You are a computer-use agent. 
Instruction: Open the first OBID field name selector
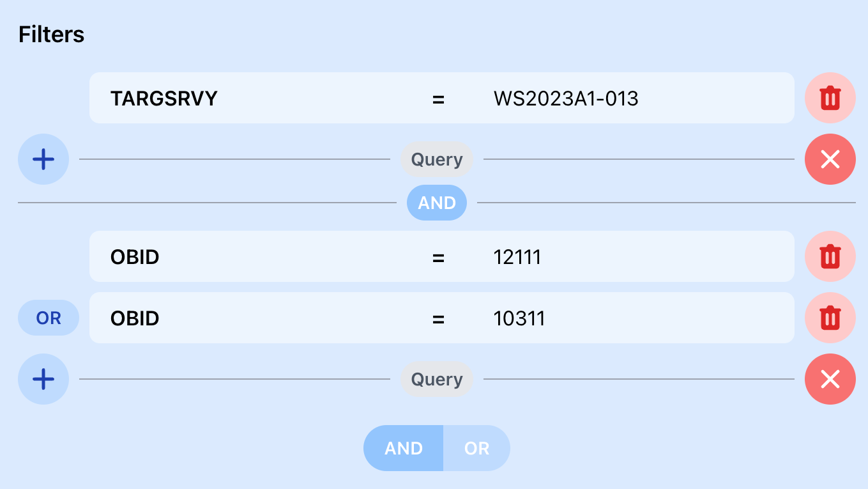[x=135, y=257]
